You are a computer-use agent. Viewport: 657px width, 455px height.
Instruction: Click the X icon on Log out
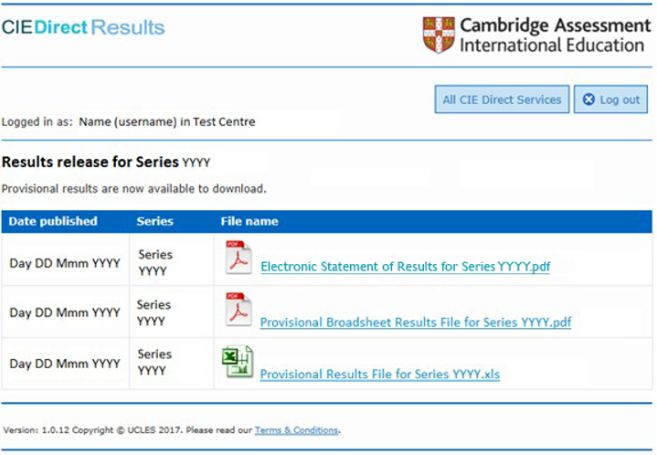click(589, 100)
